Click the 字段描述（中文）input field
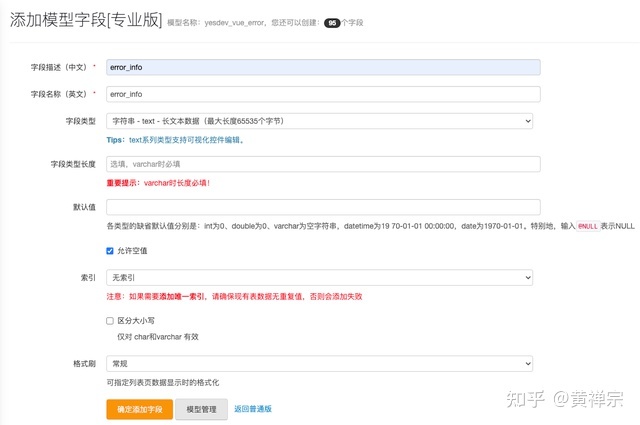 [323, 67]
